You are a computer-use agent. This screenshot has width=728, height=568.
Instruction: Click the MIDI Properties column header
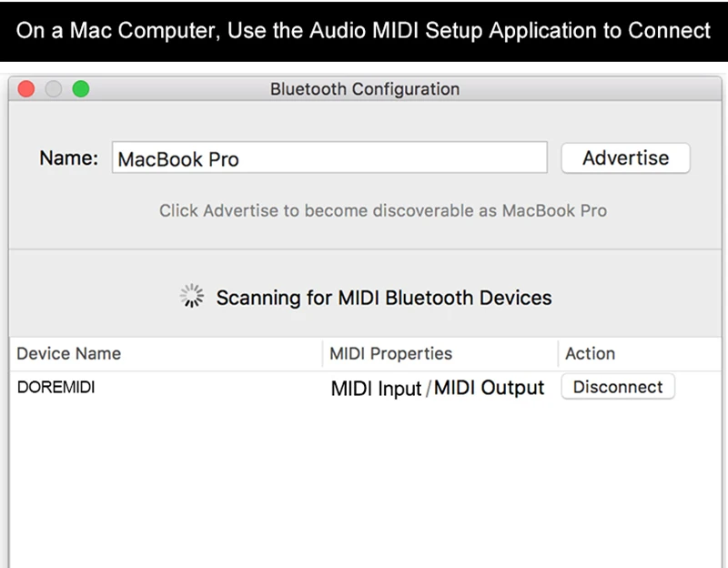pos(390,354)
